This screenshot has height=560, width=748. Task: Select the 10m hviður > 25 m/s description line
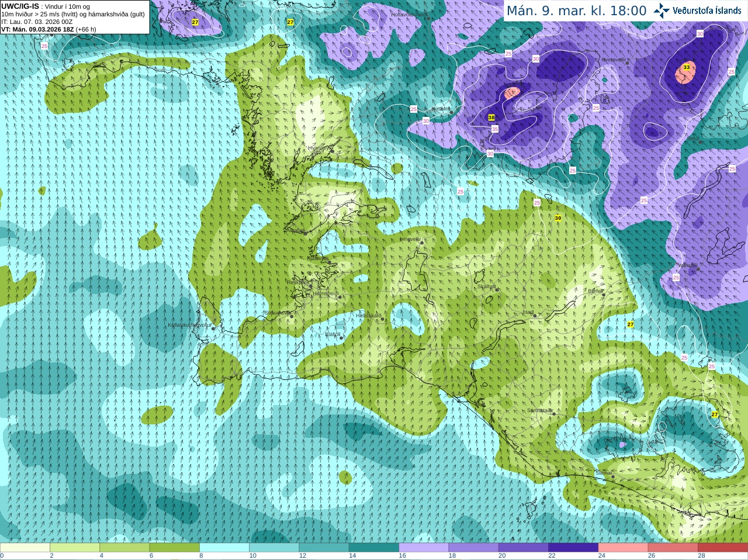point(72,14)
